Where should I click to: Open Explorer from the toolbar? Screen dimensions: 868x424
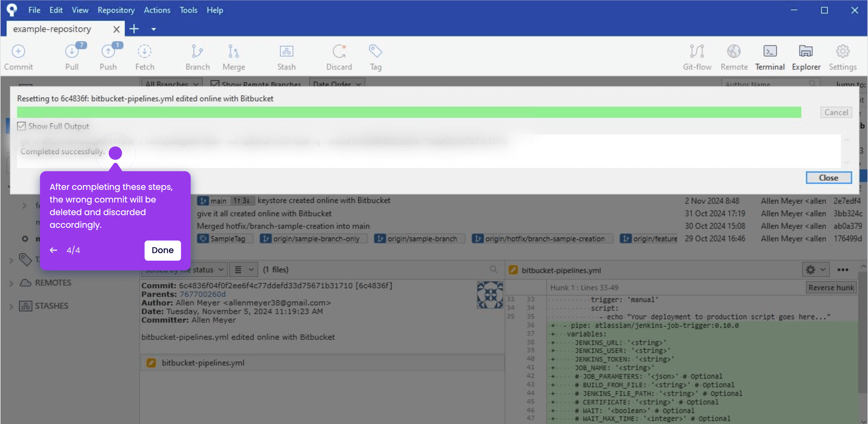pyautogui.click(x=806, y=52)
